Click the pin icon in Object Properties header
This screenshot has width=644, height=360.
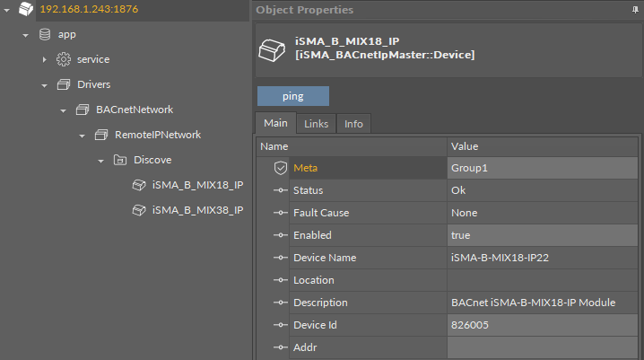click(x=635, y=10)
